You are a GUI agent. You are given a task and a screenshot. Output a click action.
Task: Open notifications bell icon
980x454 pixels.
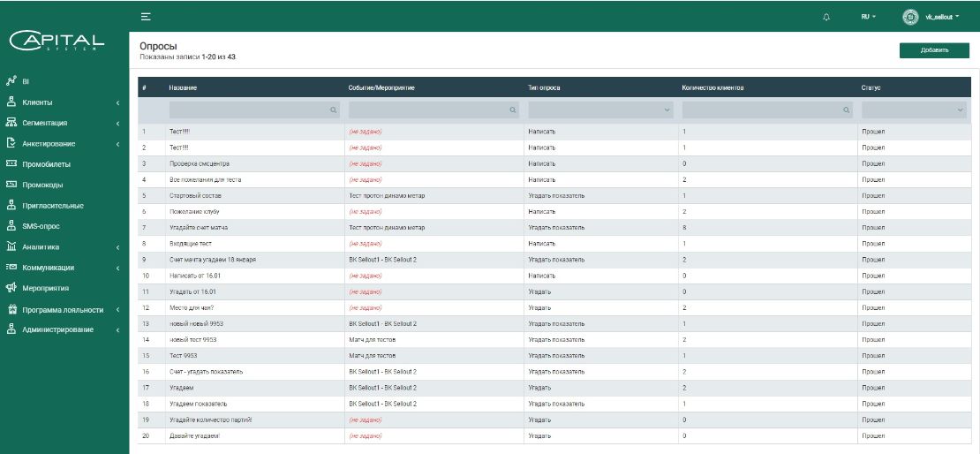pyautogui.click(x=825, y=17)
